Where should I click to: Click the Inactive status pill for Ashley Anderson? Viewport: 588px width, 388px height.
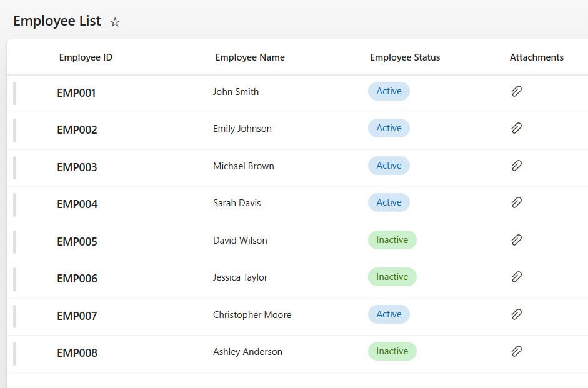pyautogui.click(x=392, y=351)
